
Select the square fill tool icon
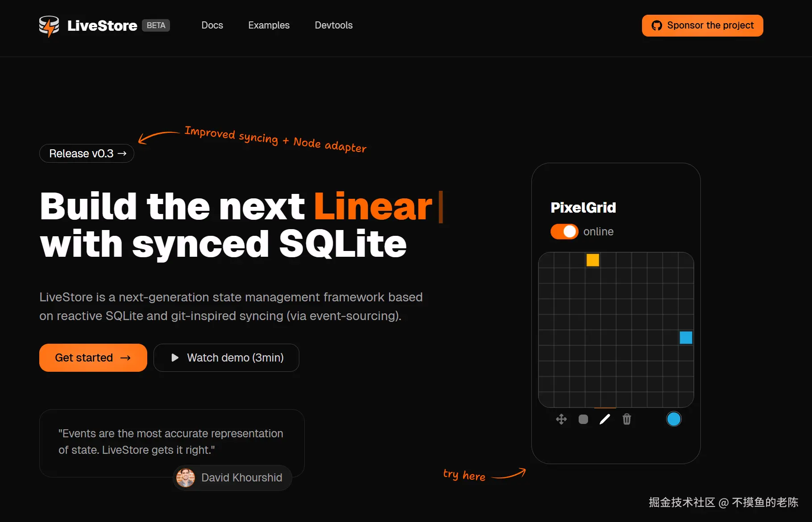[583, 419]
